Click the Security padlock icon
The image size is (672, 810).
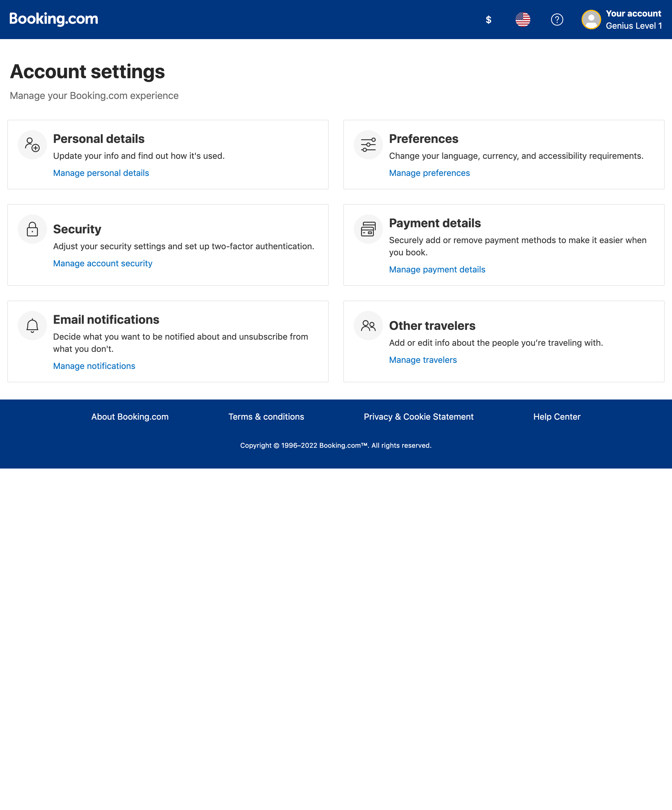click(32, 229)
